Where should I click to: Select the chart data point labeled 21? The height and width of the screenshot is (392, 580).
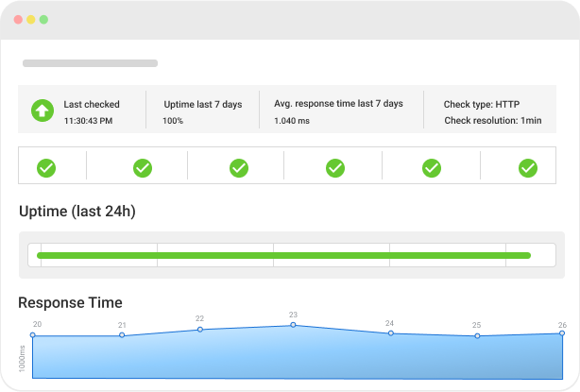(x=122, y=335)
